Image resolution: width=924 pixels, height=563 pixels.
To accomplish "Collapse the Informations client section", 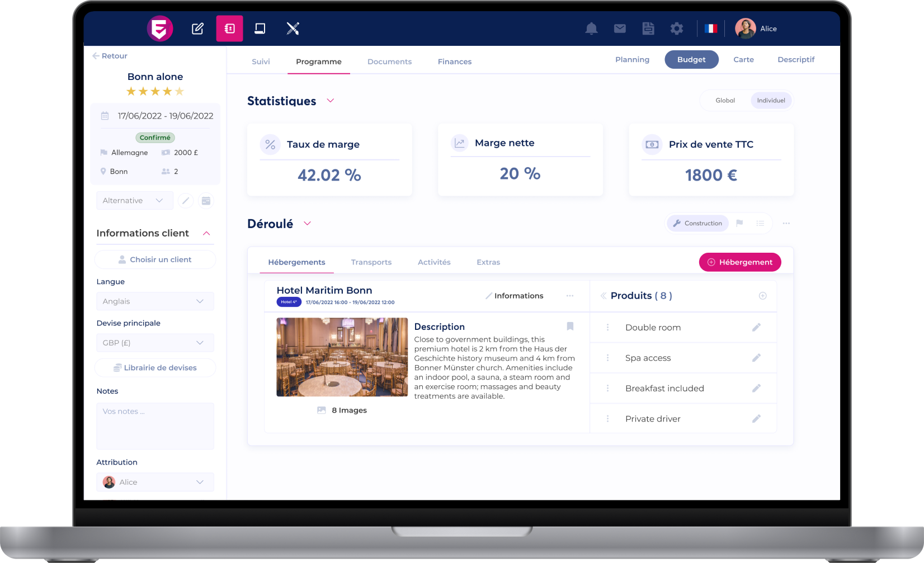I will point(207,233).
